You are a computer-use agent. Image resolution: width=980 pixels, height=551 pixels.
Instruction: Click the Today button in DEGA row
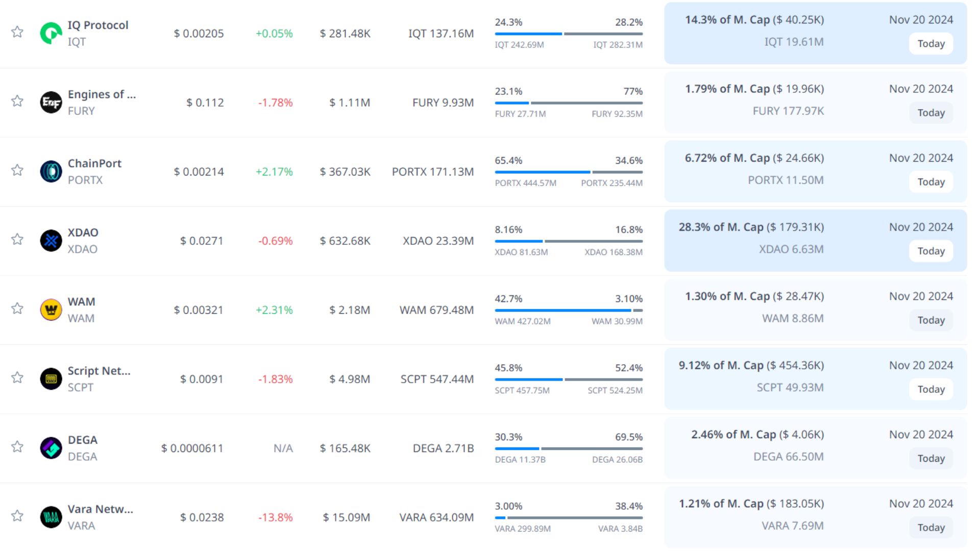(930, 459)
